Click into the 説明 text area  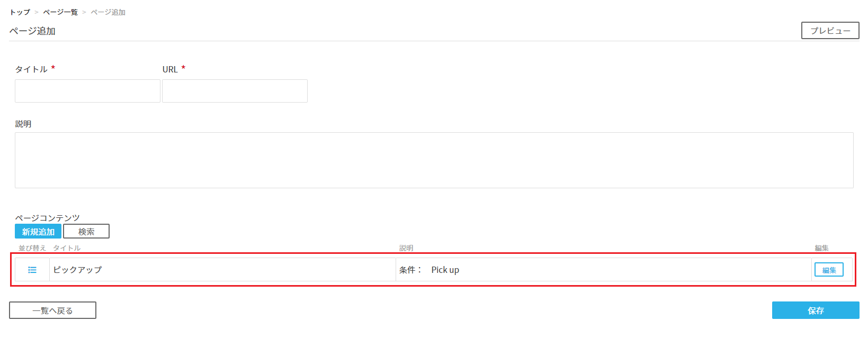pos(434,160)
